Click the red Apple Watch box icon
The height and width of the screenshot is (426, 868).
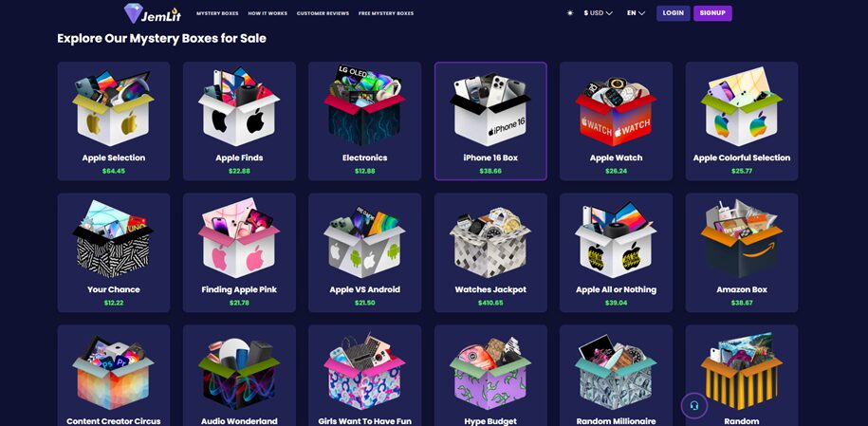click(616, 111)
